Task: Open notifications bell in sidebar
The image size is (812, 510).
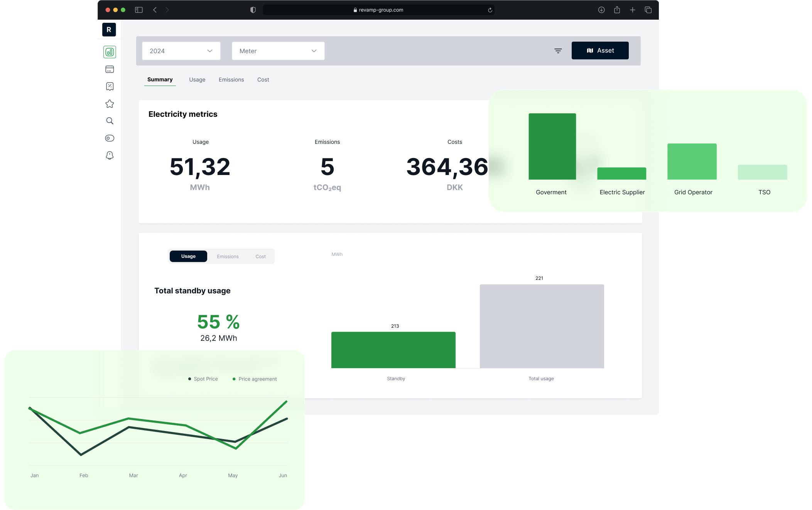Action: click(x=110, y=155)
